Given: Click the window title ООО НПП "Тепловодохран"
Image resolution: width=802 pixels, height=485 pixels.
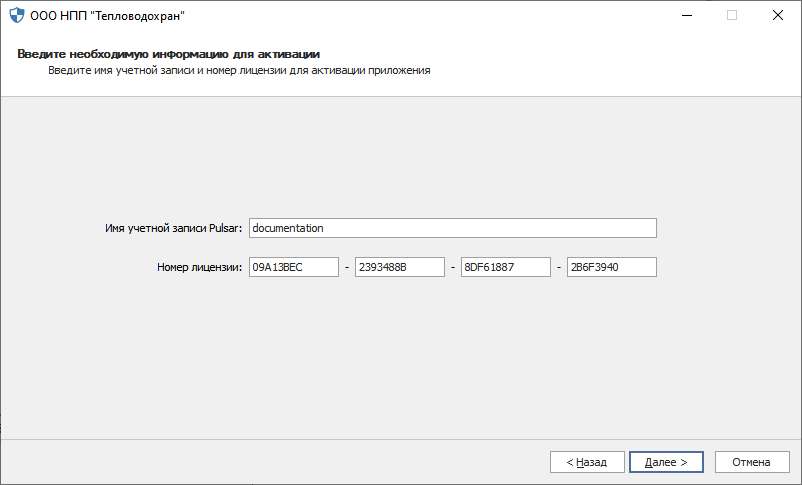Looking at the screenshot, I should tap(110, 16).
